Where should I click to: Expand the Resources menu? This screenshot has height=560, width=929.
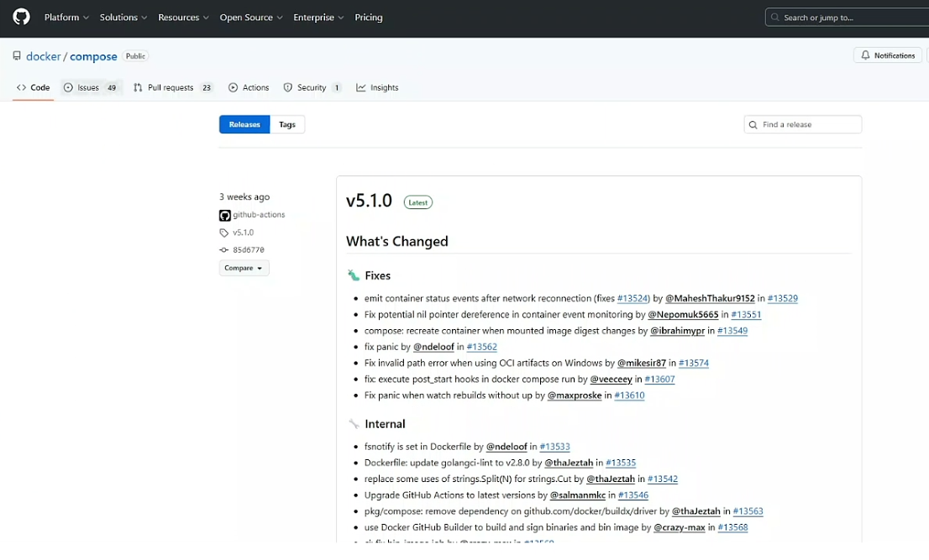pyautogui.click(x=183, y=17)
